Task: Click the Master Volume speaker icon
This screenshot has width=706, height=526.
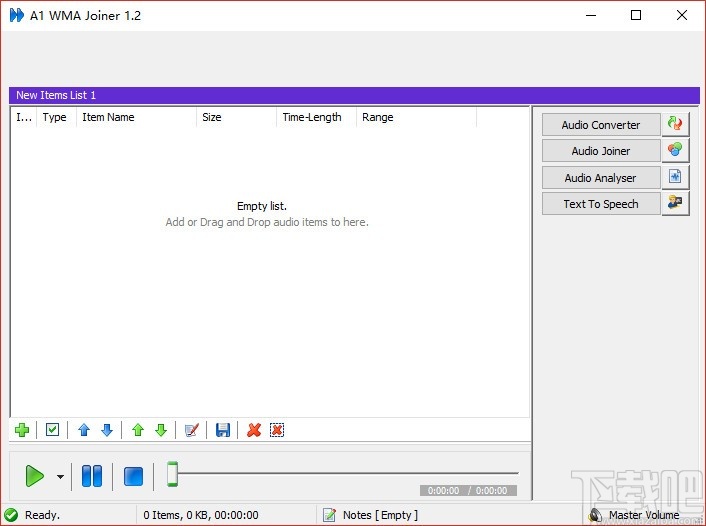Action: (595, 515)
